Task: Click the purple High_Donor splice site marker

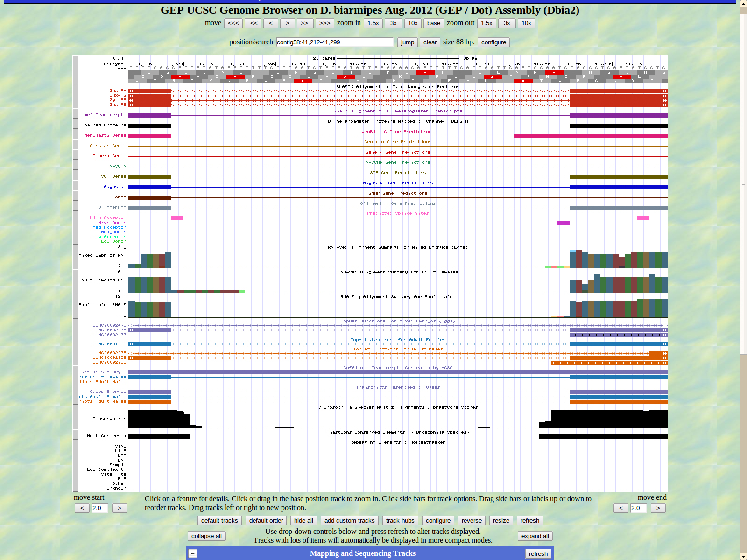Action: click(564, 223)
